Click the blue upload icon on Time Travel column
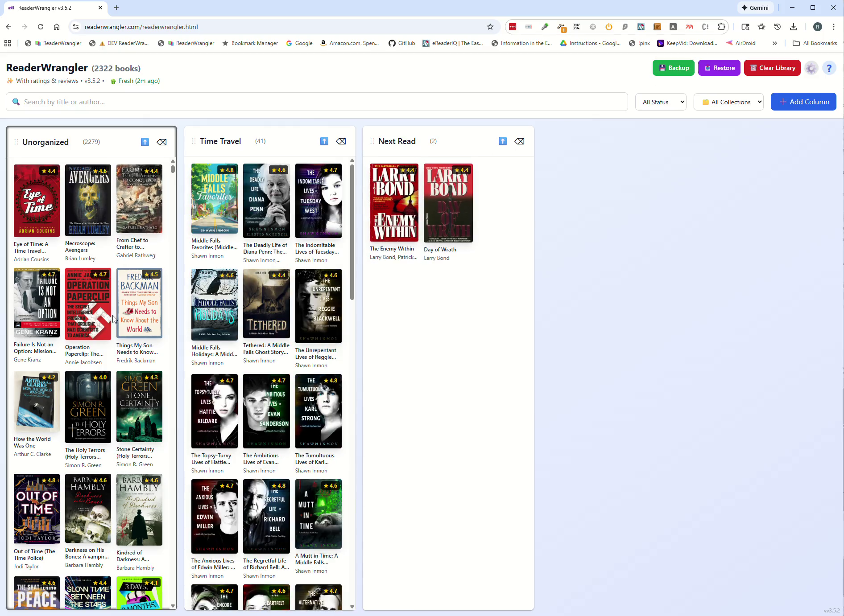The image size is (844, 616). [324, 141]
